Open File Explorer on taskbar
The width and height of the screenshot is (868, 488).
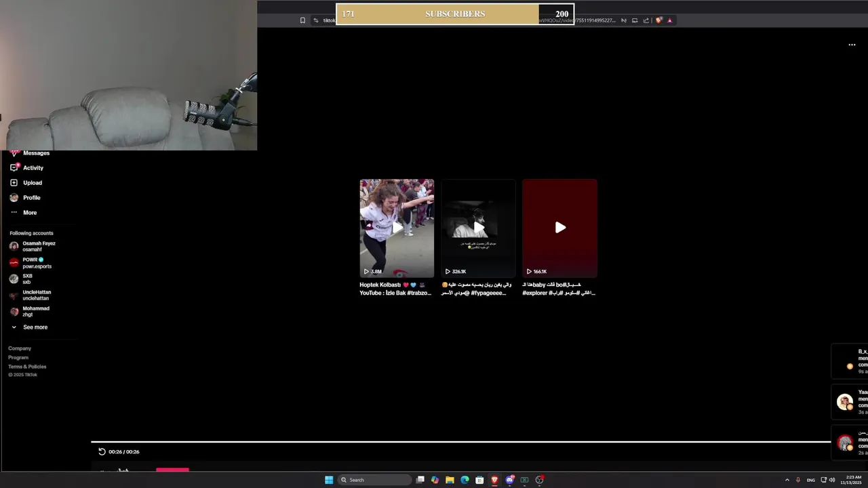point(450,480)
